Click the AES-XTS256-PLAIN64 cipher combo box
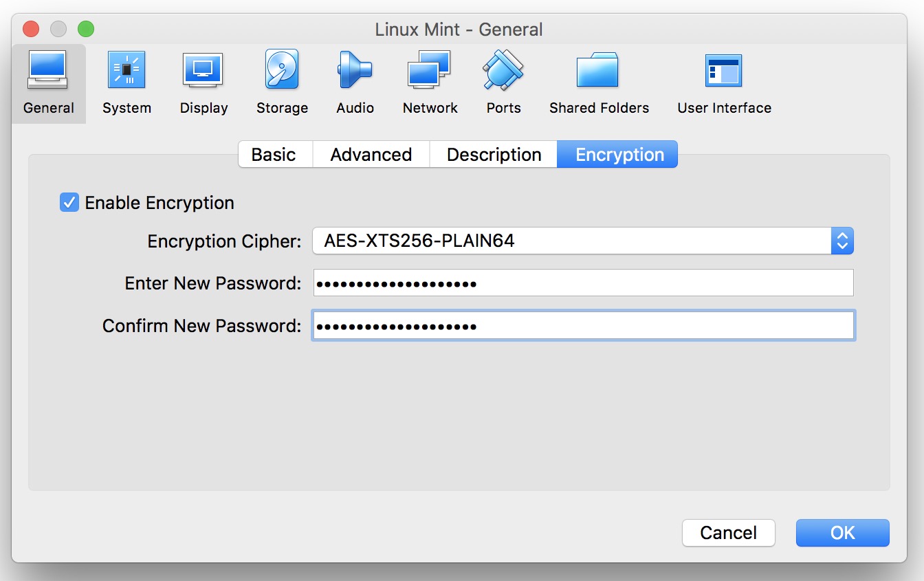The height and width of the screenshot is (581, 924). pos(571,241)
